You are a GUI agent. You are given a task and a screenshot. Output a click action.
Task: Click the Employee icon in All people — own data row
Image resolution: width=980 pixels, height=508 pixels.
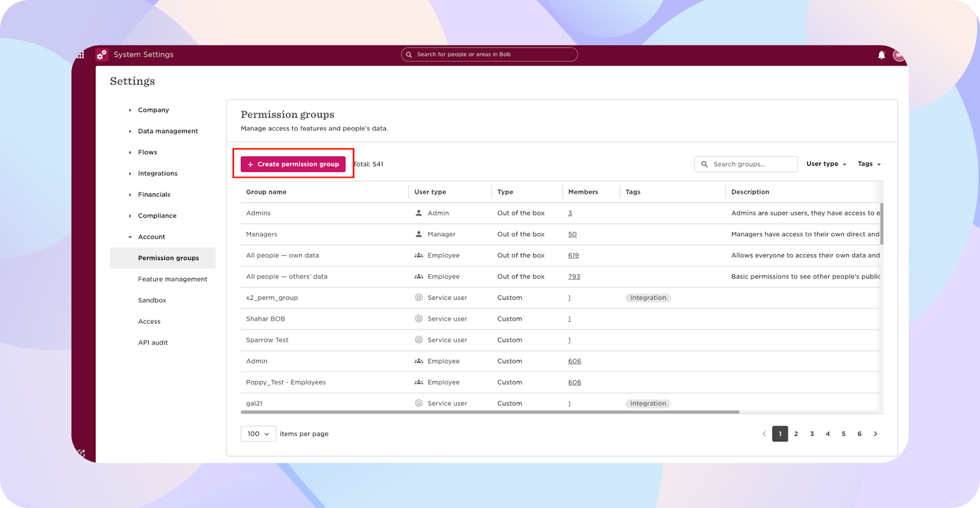pyautogui.click(x=419, y=255)
